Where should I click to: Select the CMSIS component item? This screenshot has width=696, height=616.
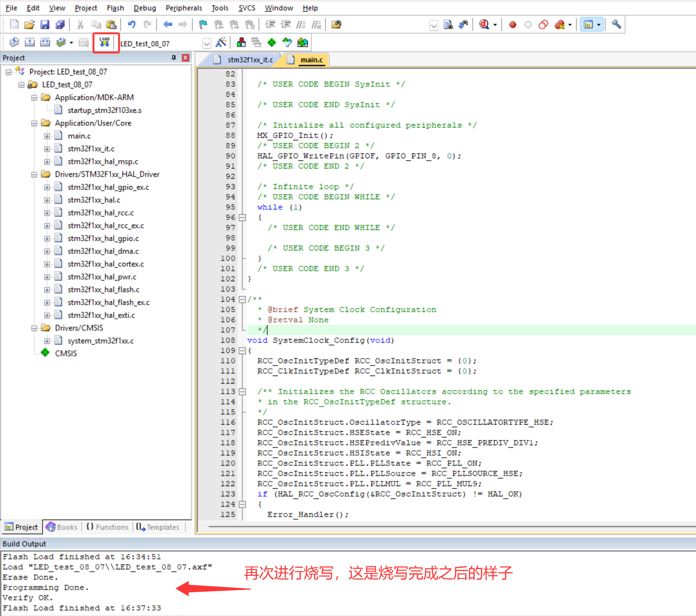point(66,354)
